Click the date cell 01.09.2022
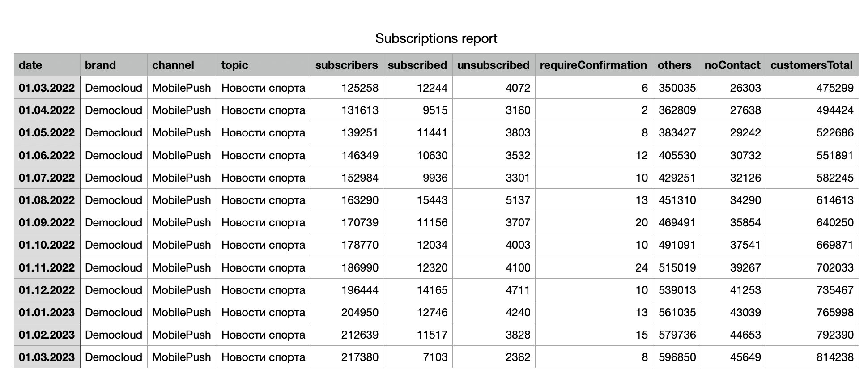Screen dimensions: 868x382 [x=47, y=222]
